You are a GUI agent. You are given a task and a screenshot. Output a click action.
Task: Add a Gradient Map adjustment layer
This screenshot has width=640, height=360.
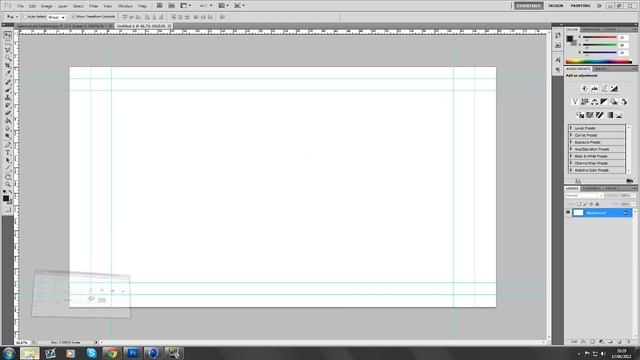(x=610, y=115)
